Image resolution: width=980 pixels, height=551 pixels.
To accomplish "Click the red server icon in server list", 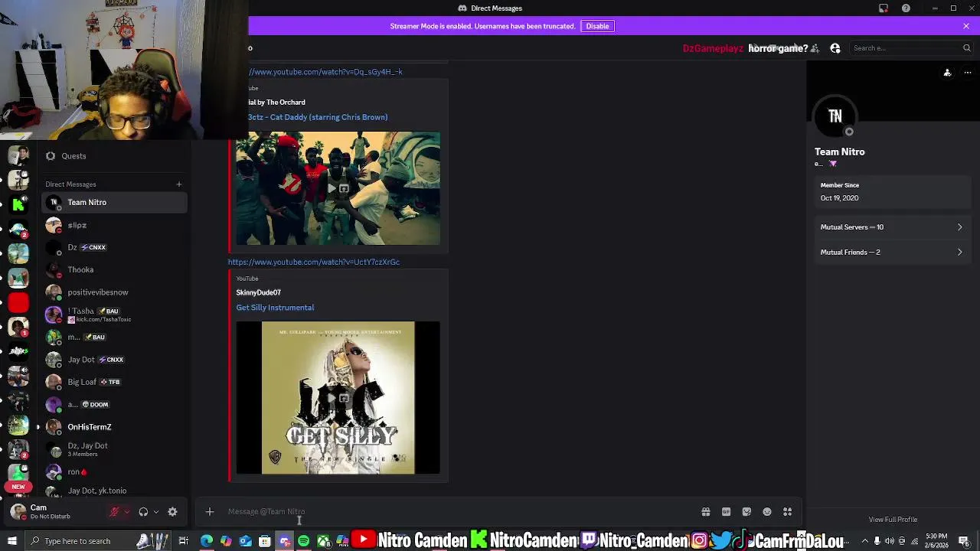I will (x=18, y=302).
